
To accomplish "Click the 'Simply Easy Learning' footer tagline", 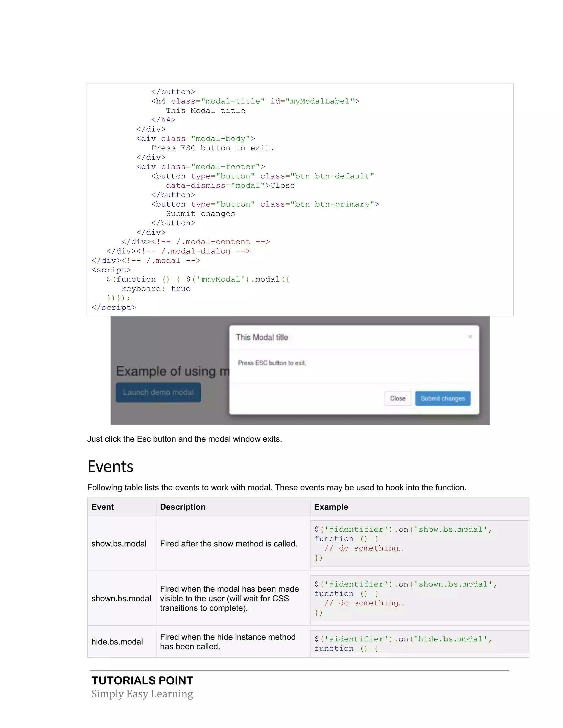I will (x=142, y=694).
